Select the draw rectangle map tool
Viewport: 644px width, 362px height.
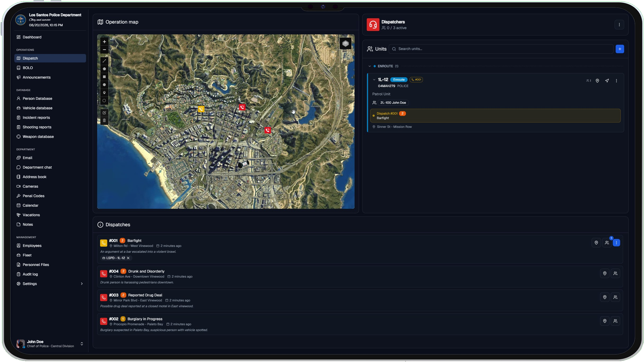pos(104,77)
